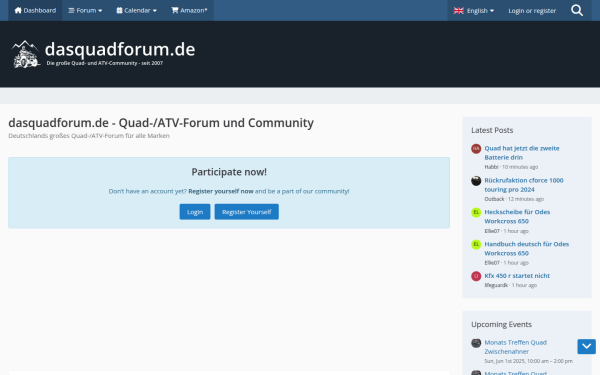600x375 pixels.
Task: Click the 'Register yourself now' text link
Action: click(x=221, y=191)
